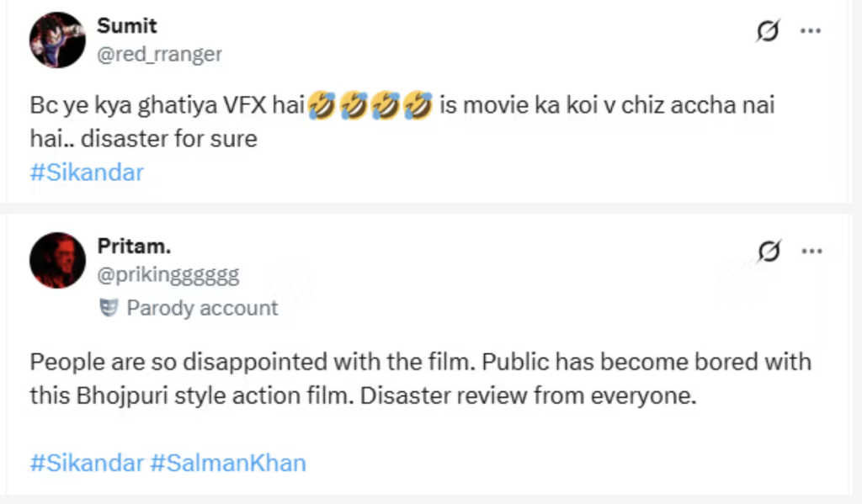Open the more options menu on Pritam's post
This screenshot has height=504, width=862.
click(x=810, y=250)
